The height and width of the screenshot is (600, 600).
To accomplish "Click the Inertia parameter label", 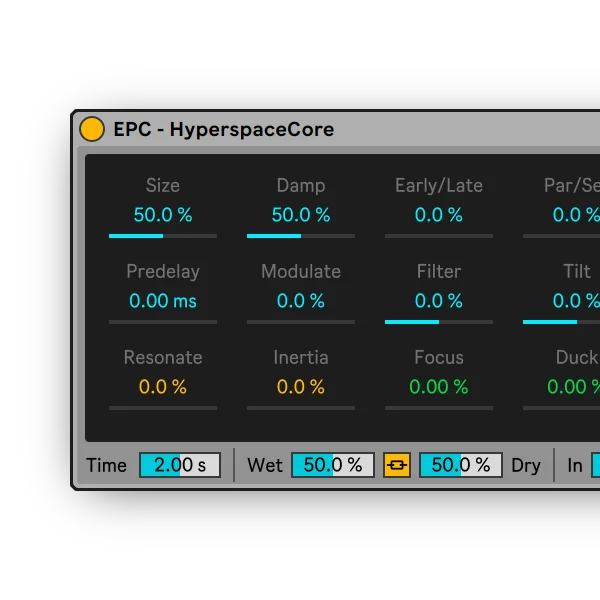I will coord(301,358).
